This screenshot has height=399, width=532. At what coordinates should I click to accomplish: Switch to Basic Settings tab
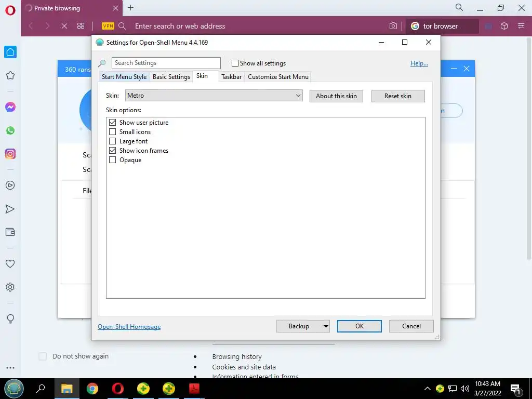[x=171, y=77]
